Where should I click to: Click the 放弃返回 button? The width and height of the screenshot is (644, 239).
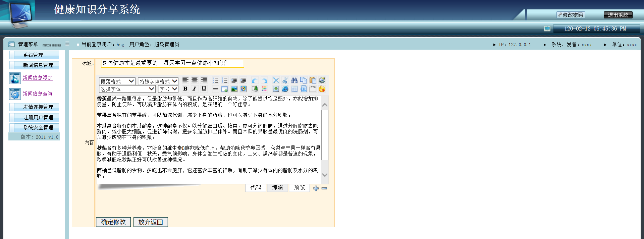click(x=151, y=222)
